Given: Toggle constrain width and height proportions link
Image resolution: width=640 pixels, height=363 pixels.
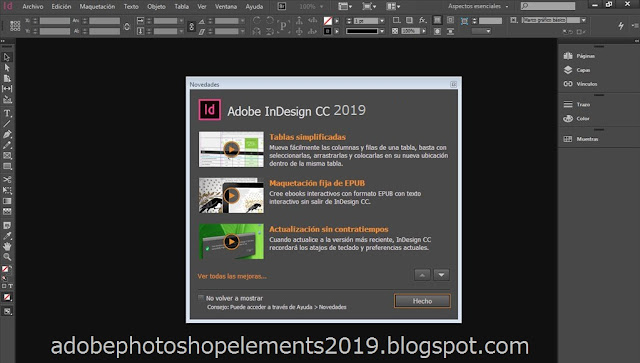Looking at the screenshot, I should (127, 26).
